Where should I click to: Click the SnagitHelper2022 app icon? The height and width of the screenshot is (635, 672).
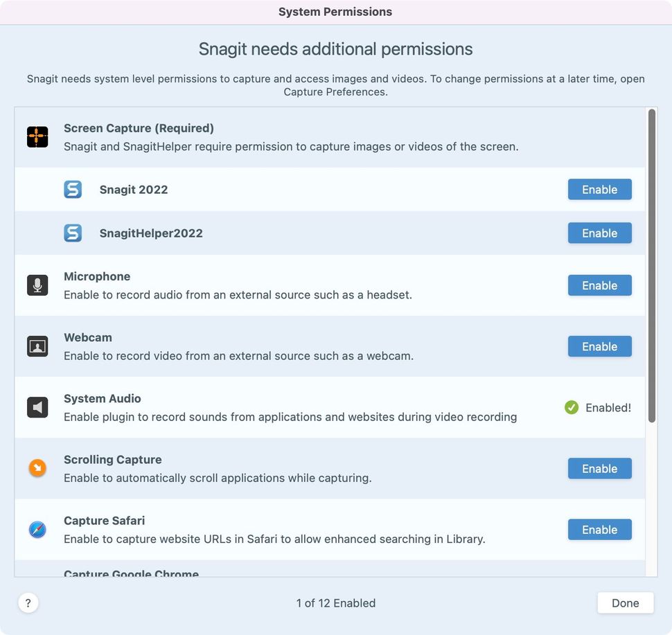coord(73,233)
